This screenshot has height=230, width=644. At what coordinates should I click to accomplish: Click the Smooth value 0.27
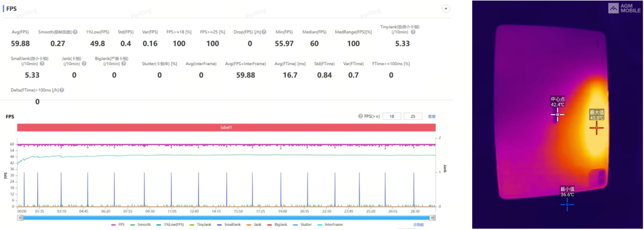[x=57, y=43]
